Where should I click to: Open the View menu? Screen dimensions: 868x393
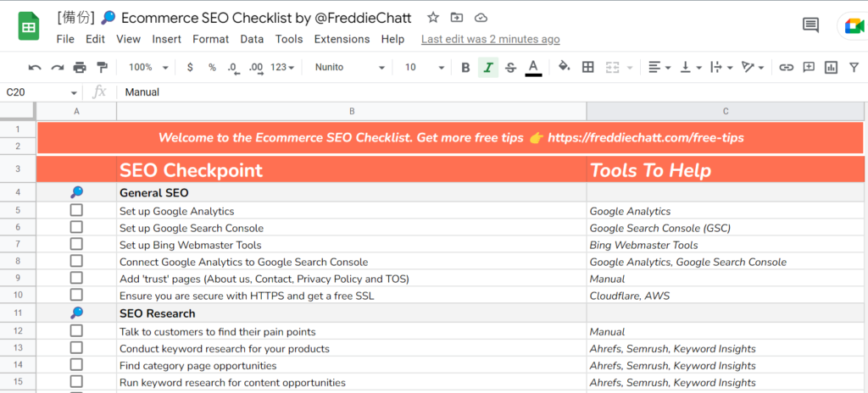click(129, 39)
